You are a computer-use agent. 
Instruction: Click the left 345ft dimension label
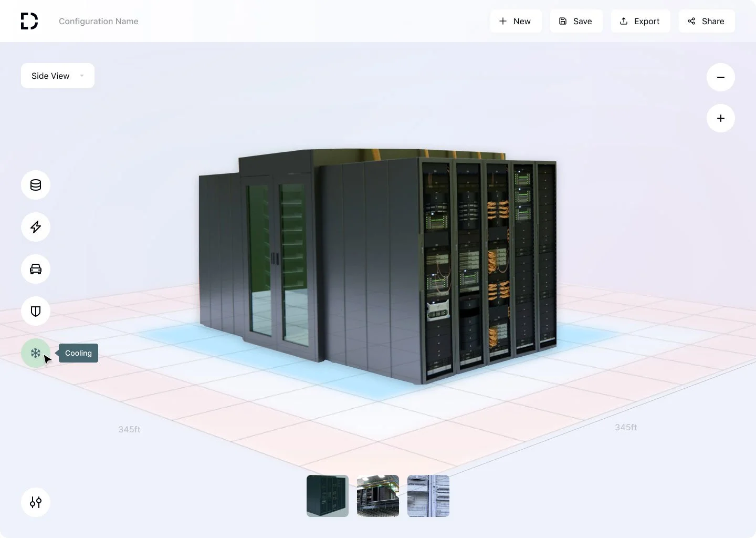point(129,429)
